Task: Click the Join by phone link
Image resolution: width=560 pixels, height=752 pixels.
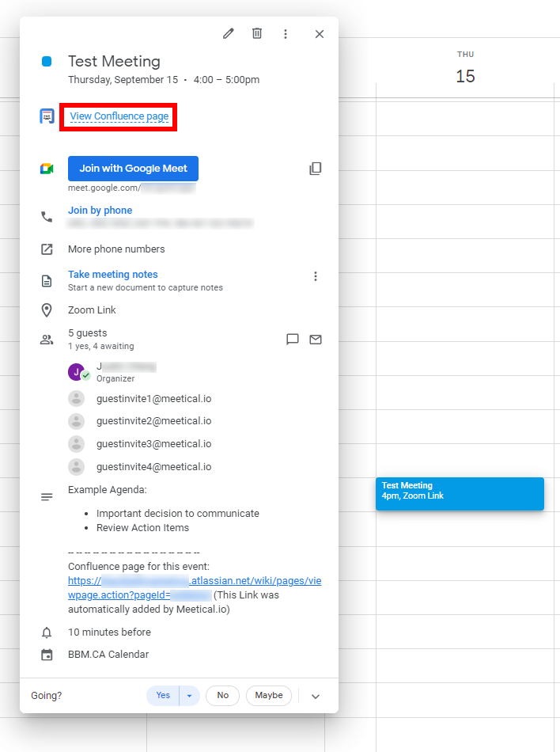Action: pyautogui.click(x=100, y=210)
